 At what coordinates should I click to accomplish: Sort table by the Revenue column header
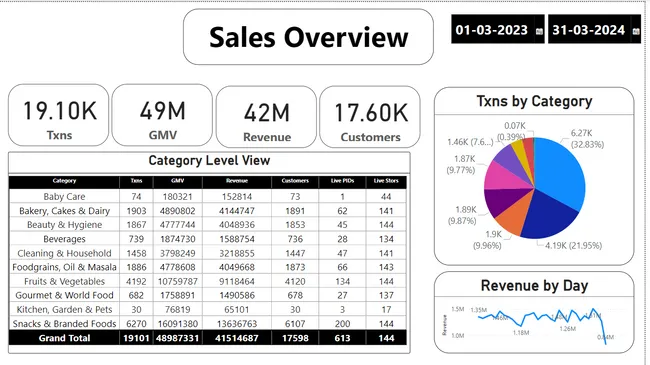[237, 181]
